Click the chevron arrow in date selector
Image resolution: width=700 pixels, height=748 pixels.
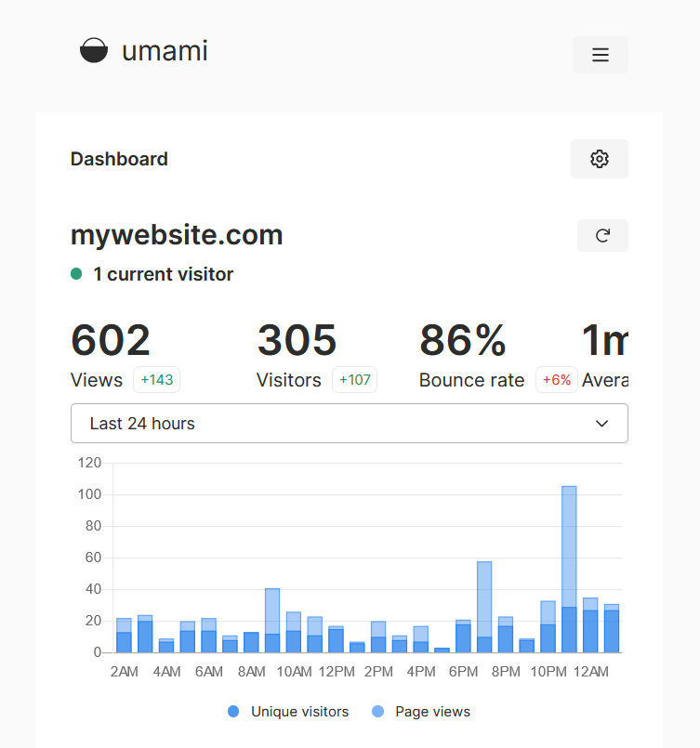pyautogui.click(x=601, y=424)
